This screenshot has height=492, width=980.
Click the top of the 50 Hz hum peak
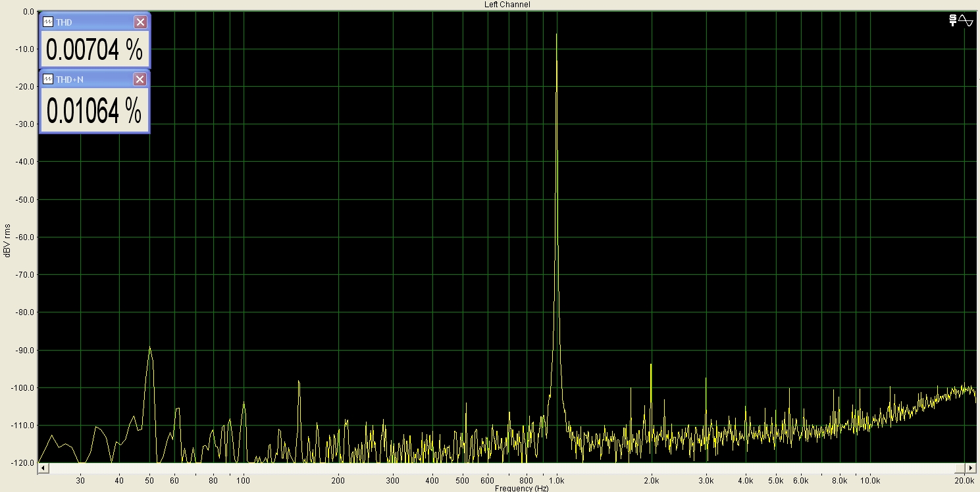150,347
